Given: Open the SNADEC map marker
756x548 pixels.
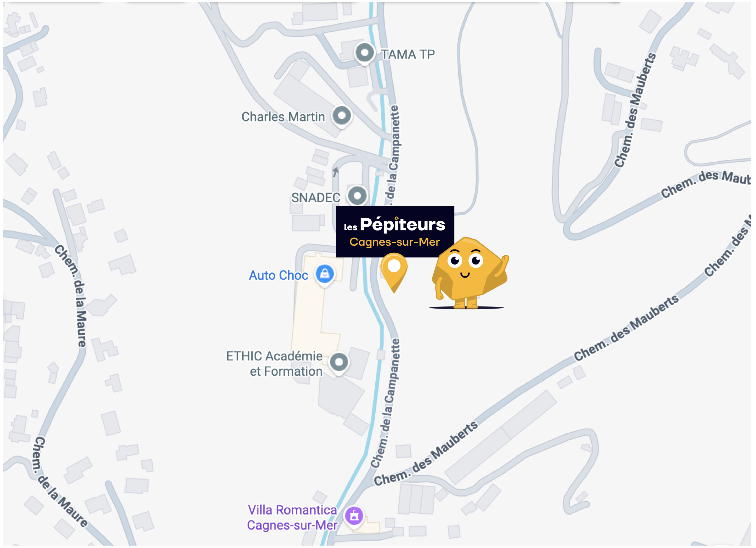Looking at the screenshot, I should coord(357,196).
